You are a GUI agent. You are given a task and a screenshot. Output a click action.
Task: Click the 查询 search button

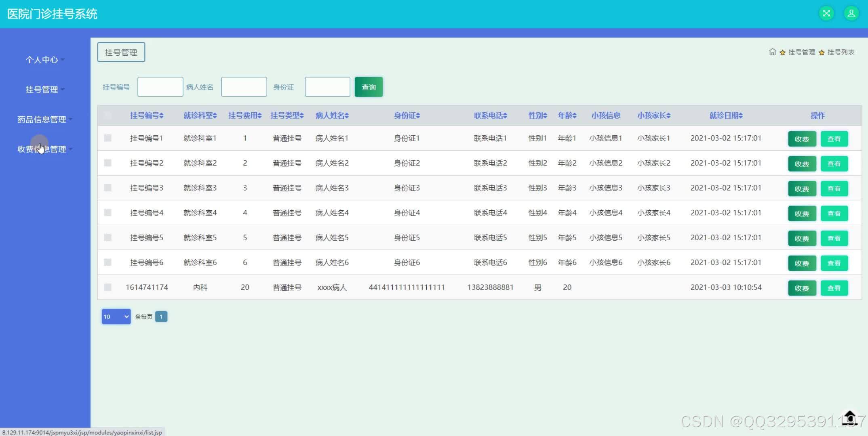pyautogui.click(x=369, y=87)
